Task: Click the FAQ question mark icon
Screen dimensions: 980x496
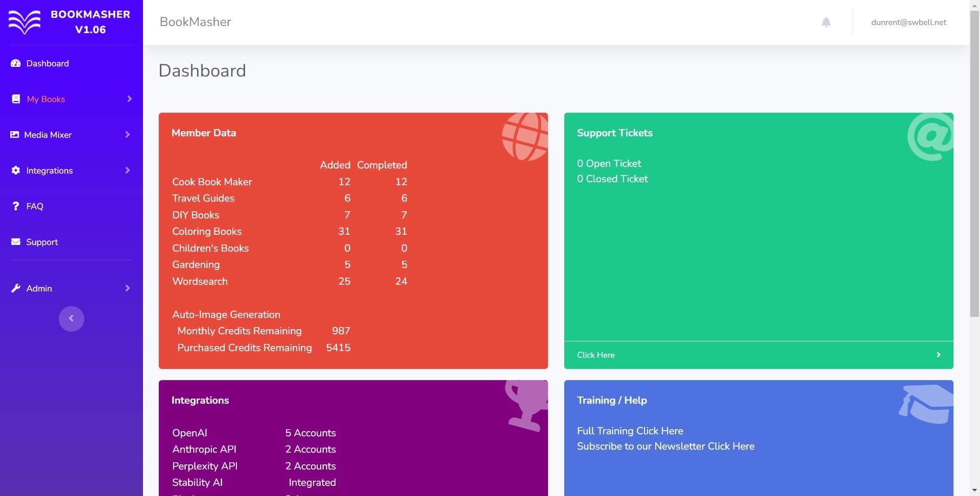Action: click(16, 206)
